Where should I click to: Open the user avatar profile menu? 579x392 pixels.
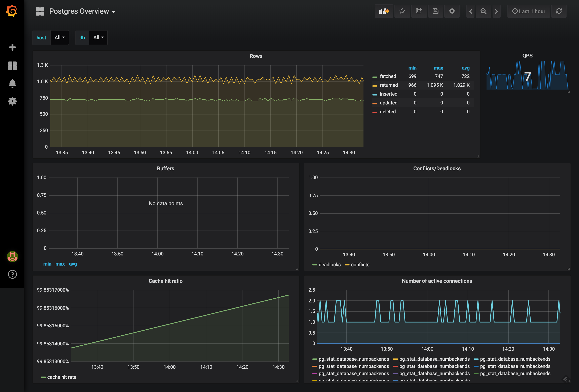12,256
